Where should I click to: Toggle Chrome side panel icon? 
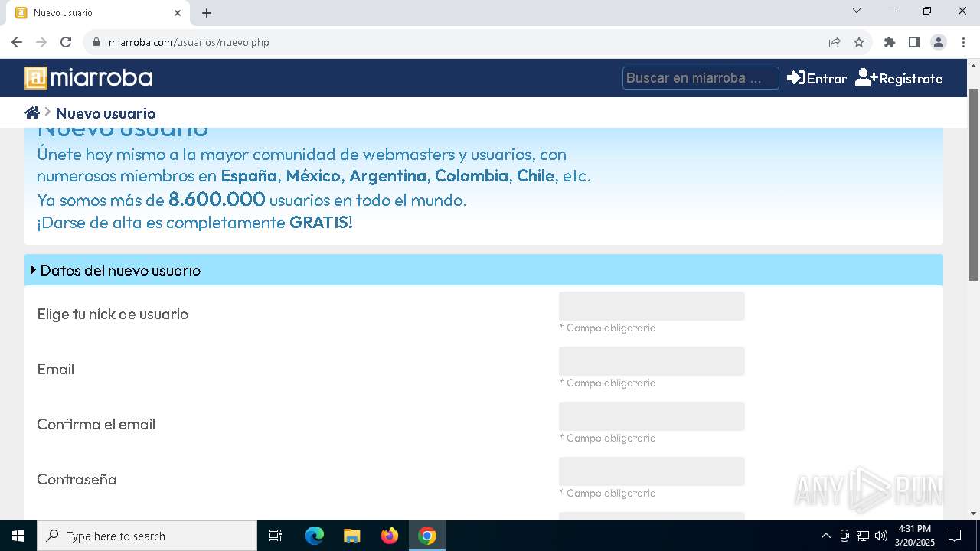tap(914, 42)
